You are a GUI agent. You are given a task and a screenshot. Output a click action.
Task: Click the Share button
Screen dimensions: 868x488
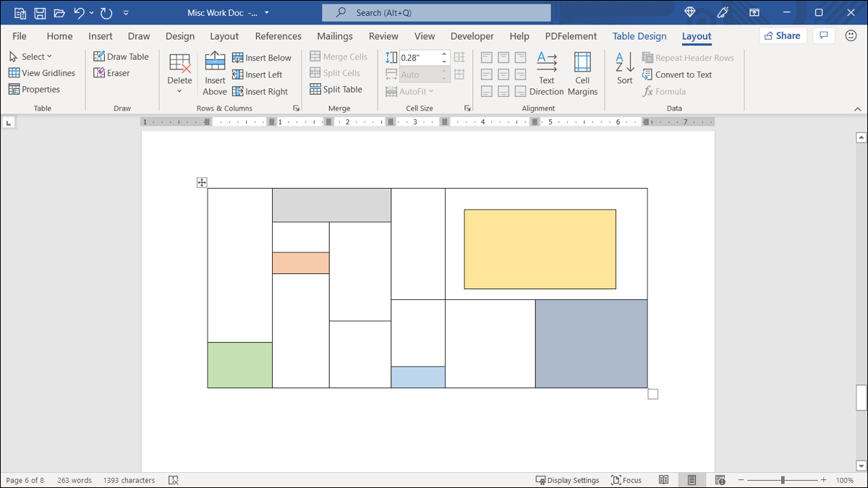tap(781, 35)
